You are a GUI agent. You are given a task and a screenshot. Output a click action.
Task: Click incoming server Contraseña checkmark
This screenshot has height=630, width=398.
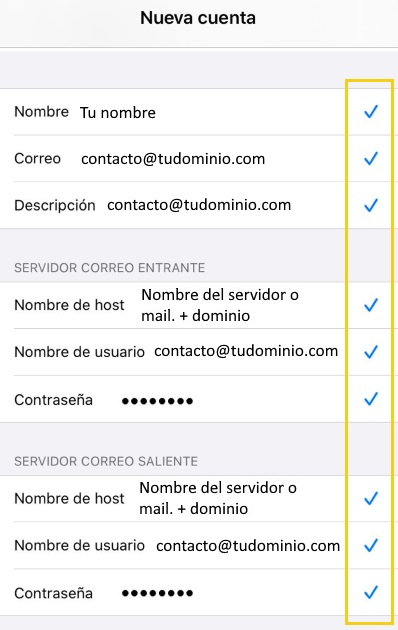pyautogui.click(x=371, y=399)
